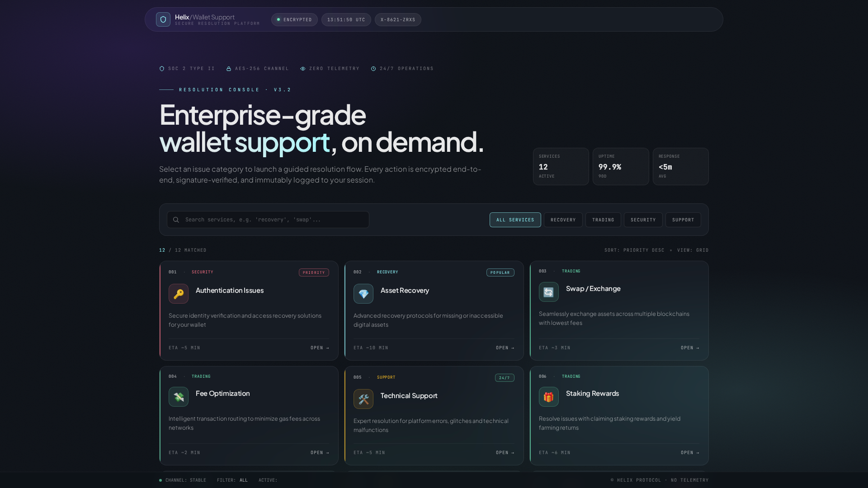Click the Fee Optimization money icon
868x488 pixels.
pos(179,397)
